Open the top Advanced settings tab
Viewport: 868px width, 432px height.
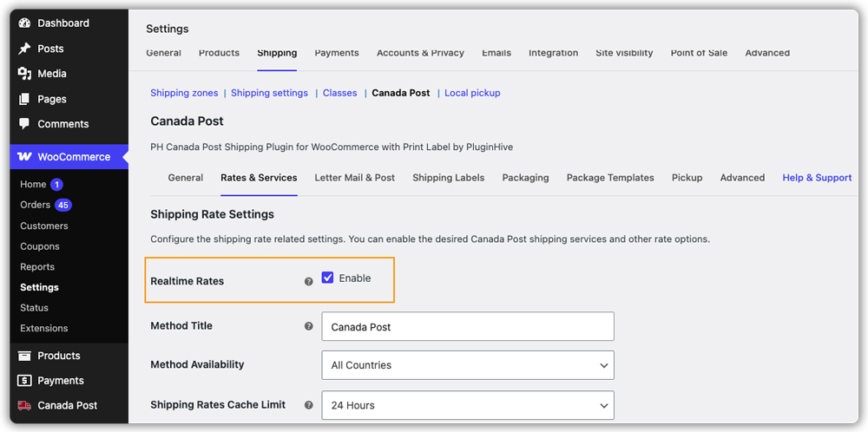(767, 53)
